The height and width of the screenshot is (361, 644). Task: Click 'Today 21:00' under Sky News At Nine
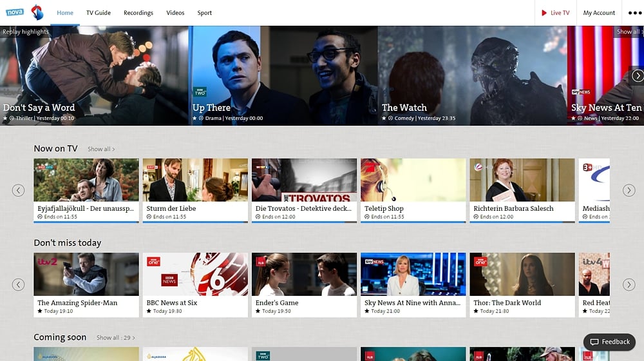(x=385, y=311)
